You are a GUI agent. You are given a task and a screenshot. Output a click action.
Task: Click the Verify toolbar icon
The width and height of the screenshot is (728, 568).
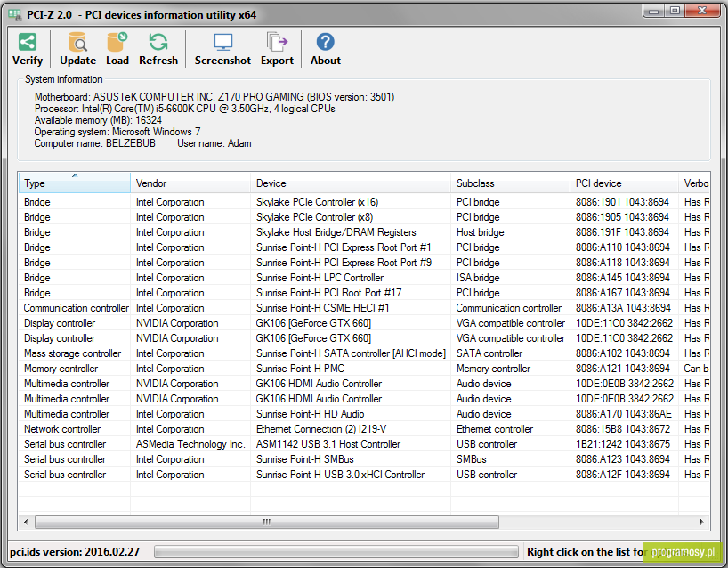28,49
